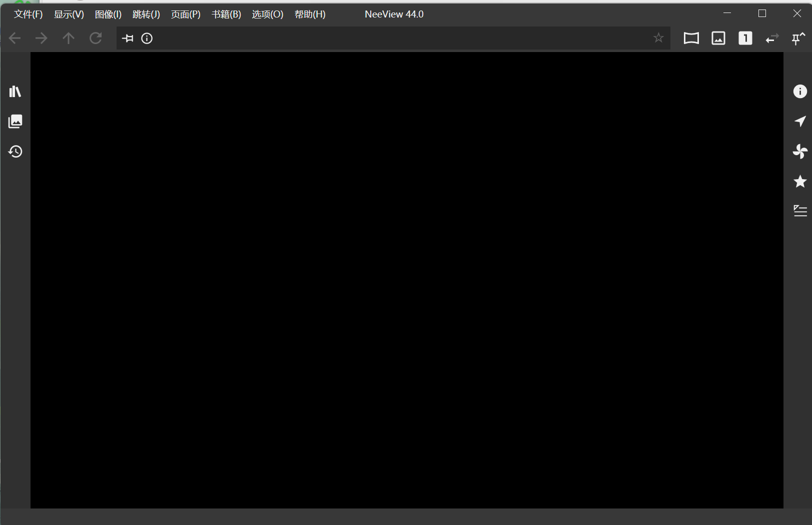Open the image effects pinwheel icon
The height and width of the screenshot is (525, 812).
tap(799, 151)
